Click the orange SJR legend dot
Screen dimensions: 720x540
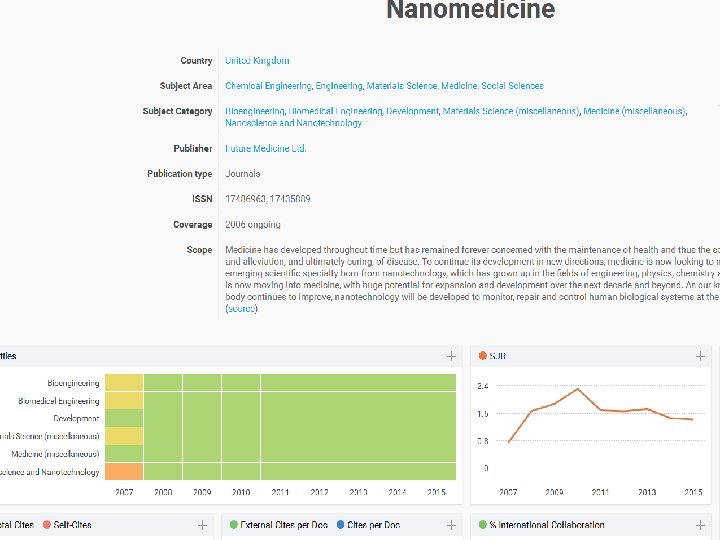(483, 356)
